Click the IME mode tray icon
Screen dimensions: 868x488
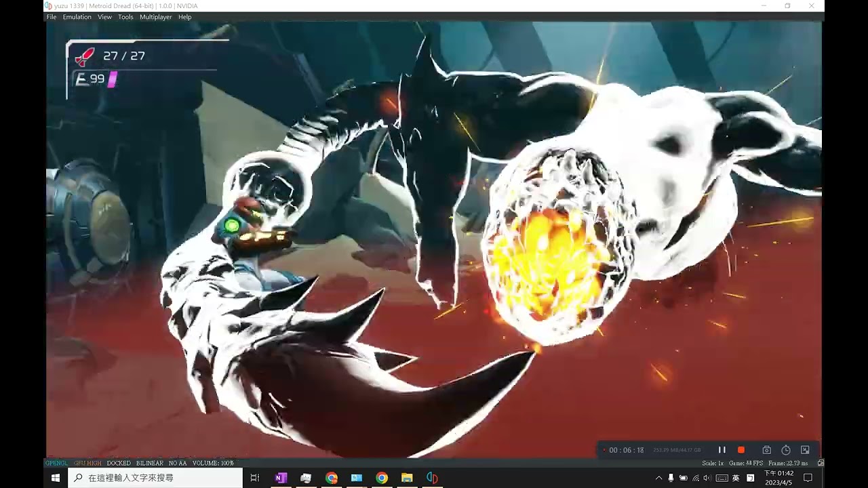click(750, 478)
